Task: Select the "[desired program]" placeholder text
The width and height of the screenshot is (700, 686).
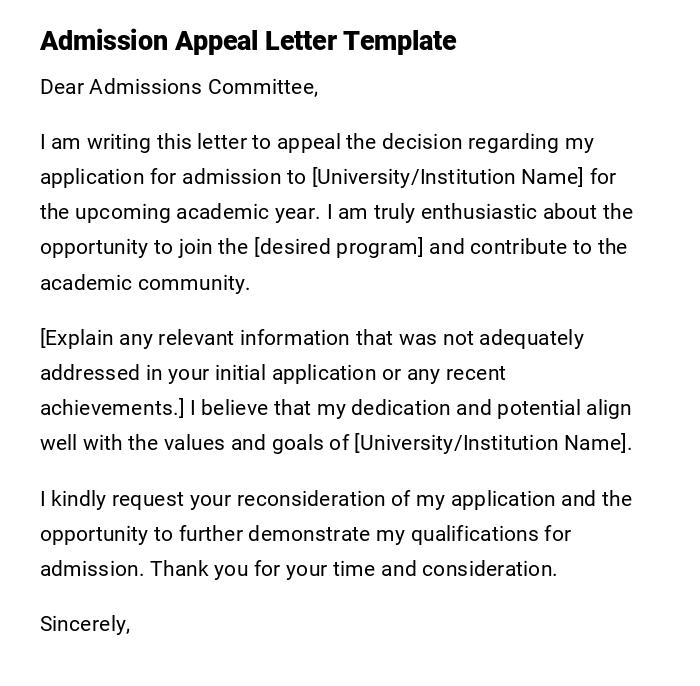Action: pos(339,247)
